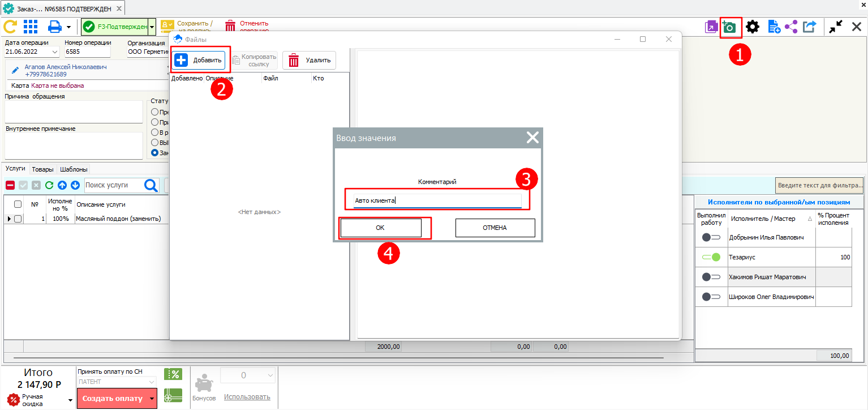Click the export arrow icon
868x410 pixels.
click(x=810, y=27)
